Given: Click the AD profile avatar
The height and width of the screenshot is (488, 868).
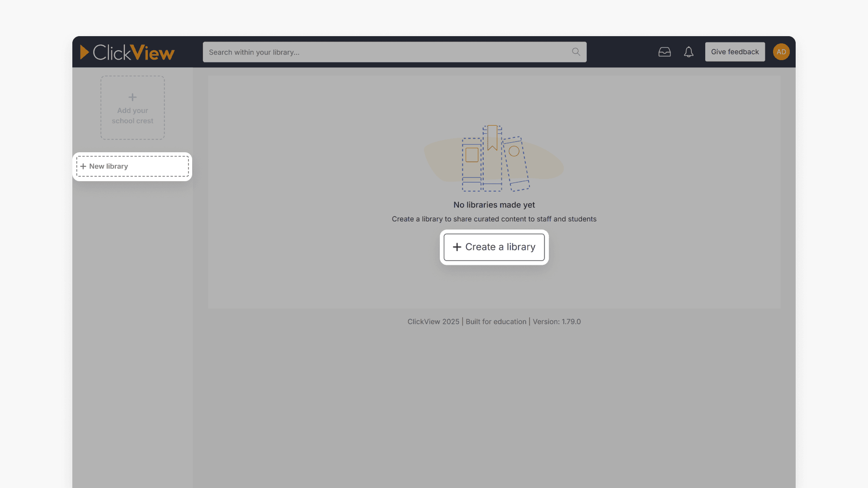Looking at the screenshot, I should click(x=781, y=52).
